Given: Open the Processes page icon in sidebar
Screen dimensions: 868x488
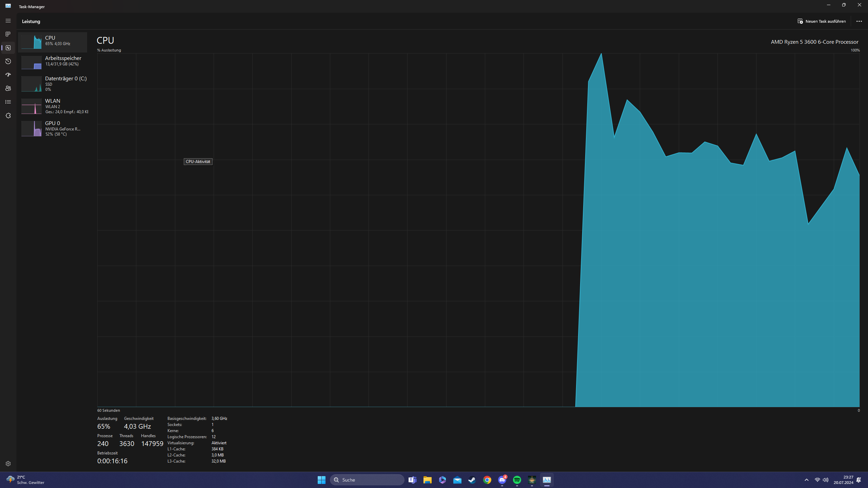Looking at the screenshot, I should (x=8, y=34).
